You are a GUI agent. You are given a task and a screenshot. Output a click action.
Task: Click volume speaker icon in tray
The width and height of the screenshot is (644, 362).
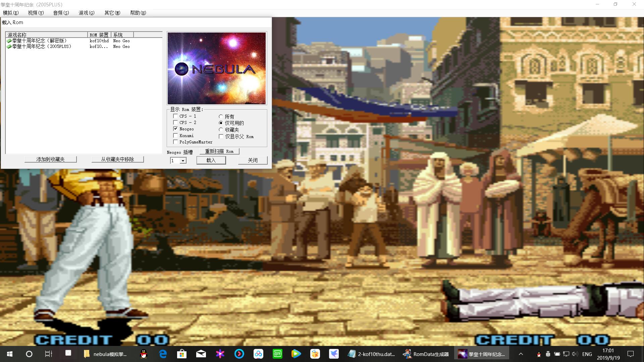point(575,354)
